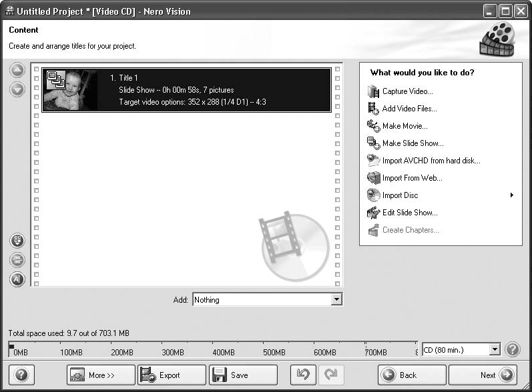Screen dimensions: 532x392
Task: Expand the Import Disc submenu arrow
Action: coord(512,195)
